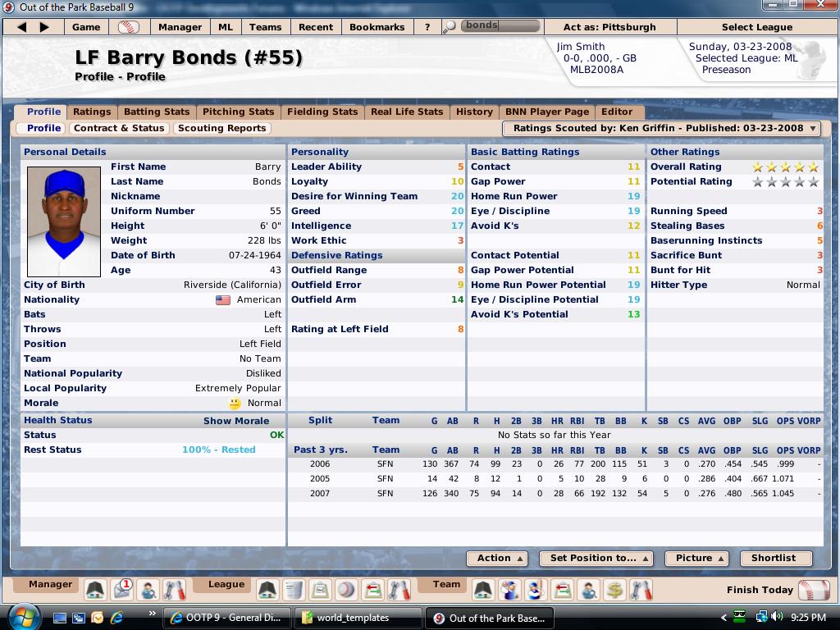Launch Internet Explorer from Quick Launch
Viewport: 840px width, 630px height.
116,618
